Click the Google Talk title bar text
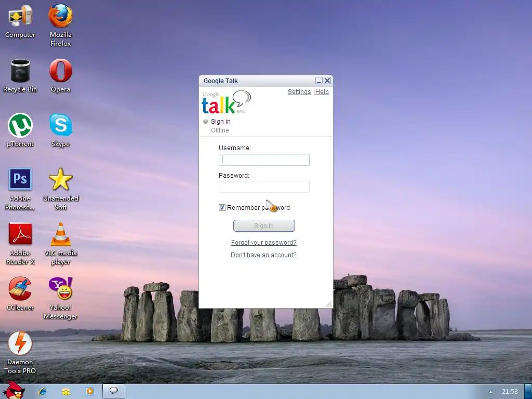Viewport: 532px width, 399px height. point(220,81)
